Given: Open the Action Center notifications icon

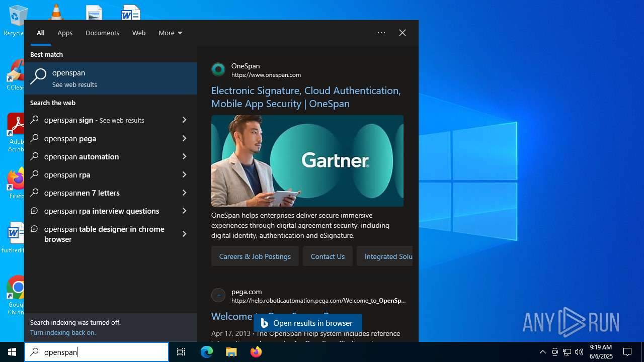Looking at the screenshot, I should [x=627, y=352].
